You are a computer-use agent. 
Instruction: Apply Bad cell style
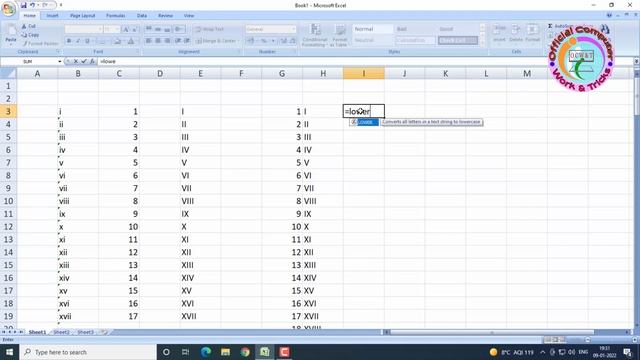point(415,29)
